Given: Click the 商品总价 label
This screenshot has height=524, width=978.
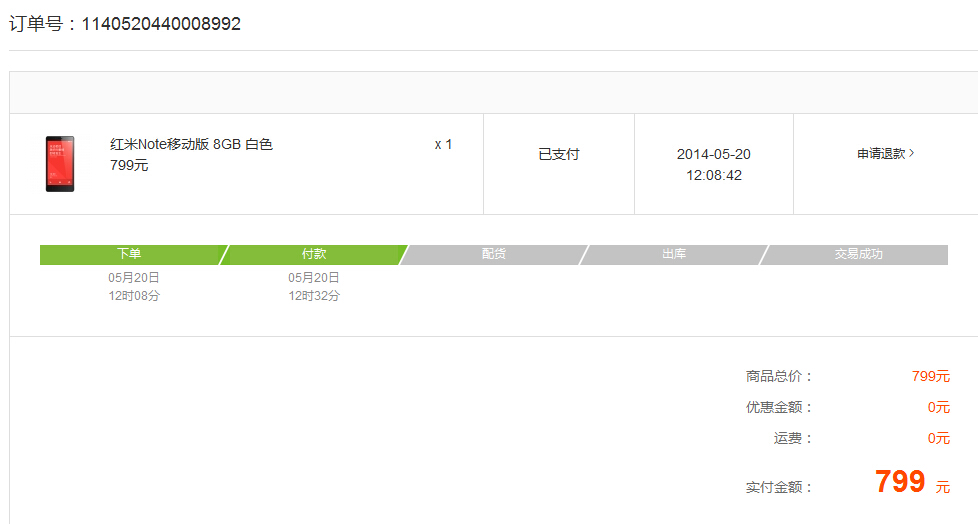Looking at the screenshot, I should click(x=779, y=377).
